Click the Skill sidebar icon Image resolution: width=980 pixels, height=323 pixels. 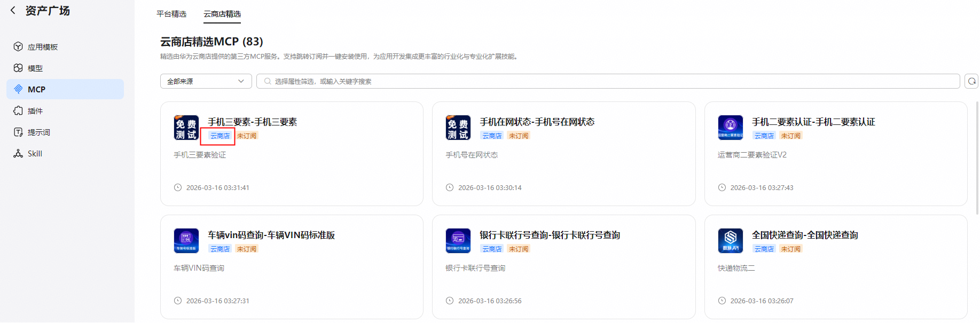[x=18, y=154]
